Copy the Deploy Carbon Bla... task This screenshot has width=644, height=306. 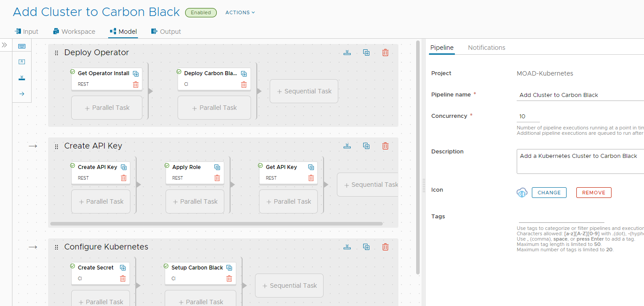coord(244,74)
